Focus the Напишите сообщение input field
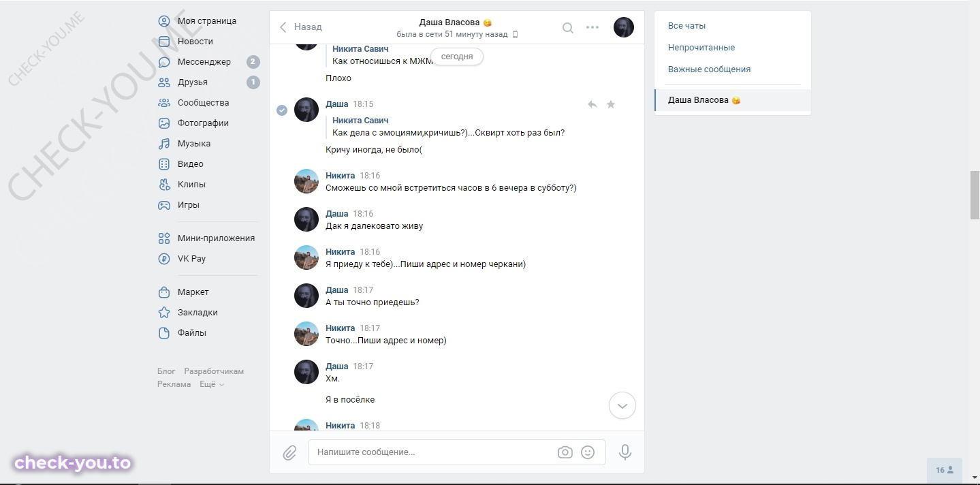Image resolution: width=980 pixels, height=485 pixels. (432, 452)
